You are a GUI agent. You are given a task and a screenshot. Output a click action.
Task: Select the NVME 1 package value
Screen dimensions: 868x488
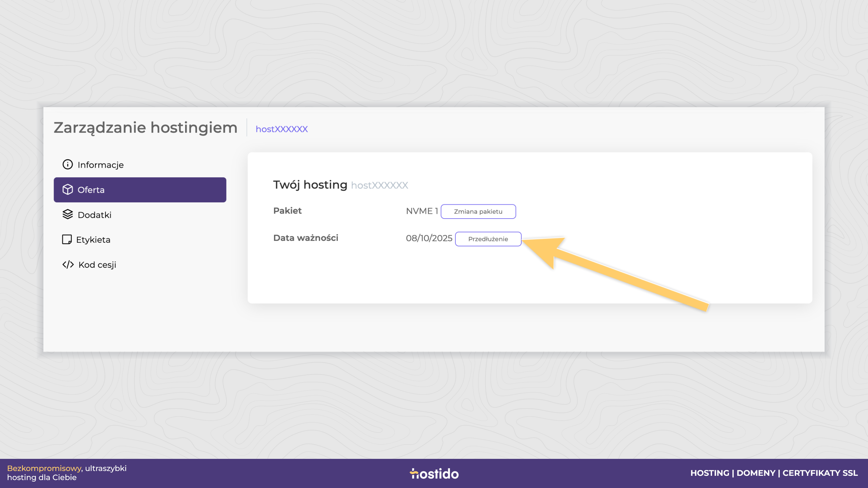[422, 211]
